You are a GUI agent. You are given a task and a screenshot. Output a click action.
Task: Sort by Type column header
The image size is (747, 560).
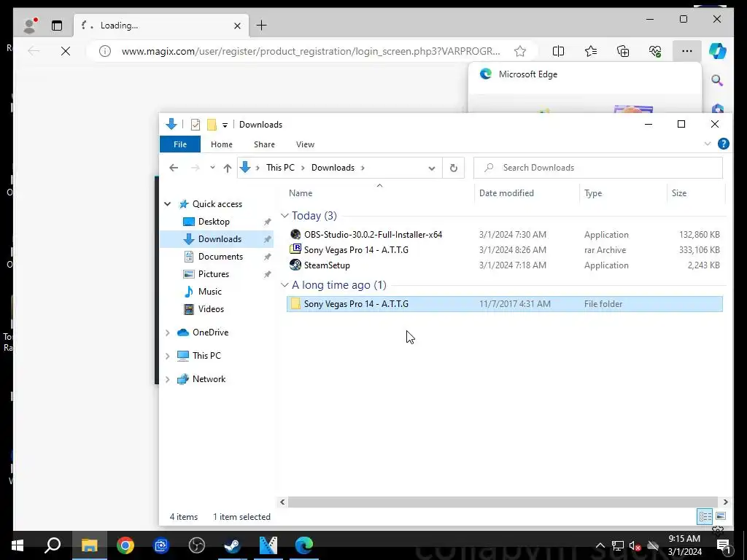593,192
